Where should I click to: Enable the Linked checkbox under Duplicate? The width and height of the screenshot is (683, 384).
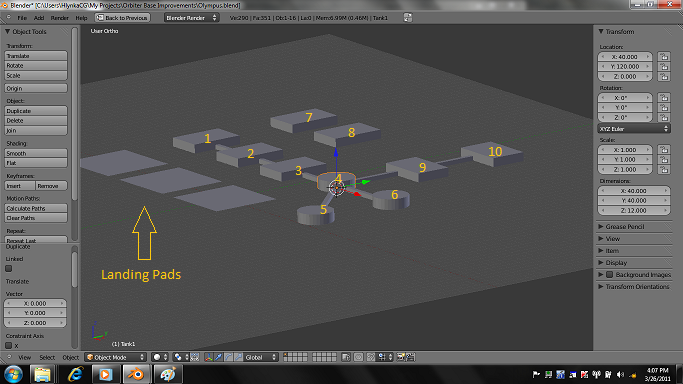click(x=9, y=269)
